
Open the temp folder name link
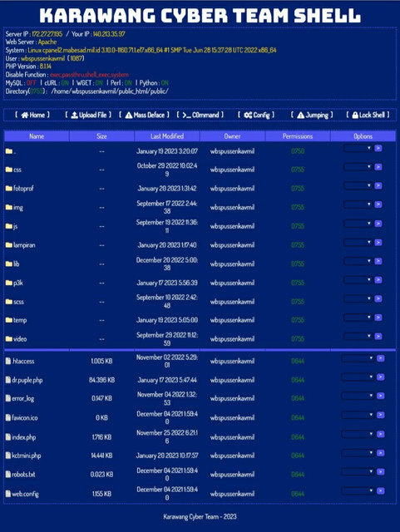click(20, 320)
